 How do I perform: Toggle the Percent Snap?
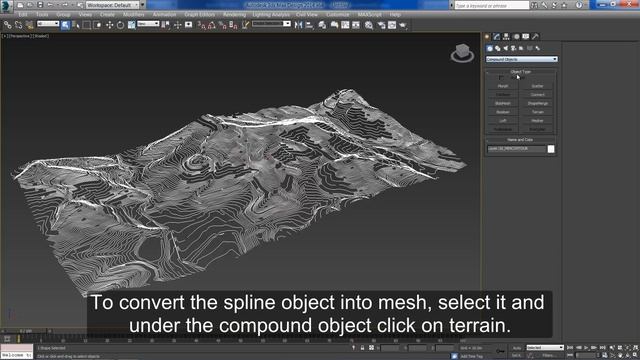(222, 25)
